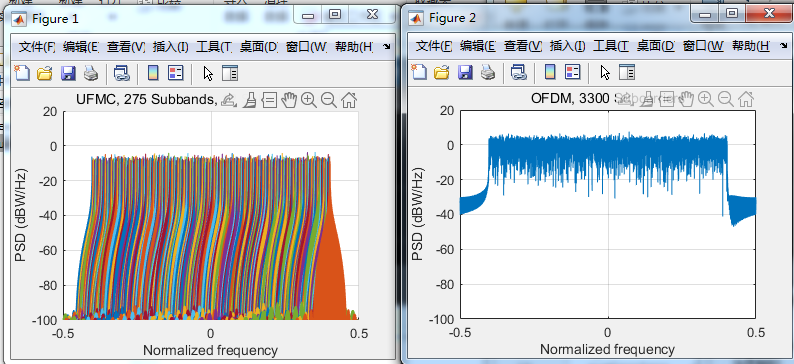Activate Pan hand tool on UFMC axes
794x364 pixels.
289,100
